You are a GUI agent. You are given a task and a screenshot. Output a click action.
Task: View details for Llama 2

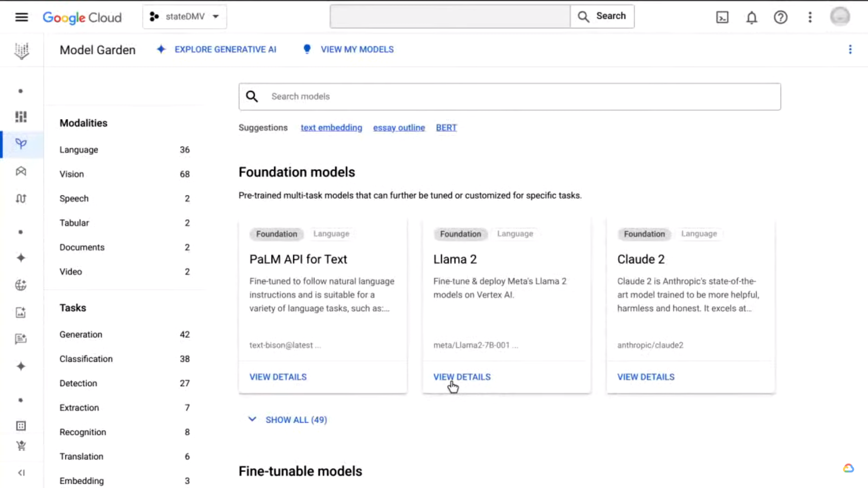462,377
